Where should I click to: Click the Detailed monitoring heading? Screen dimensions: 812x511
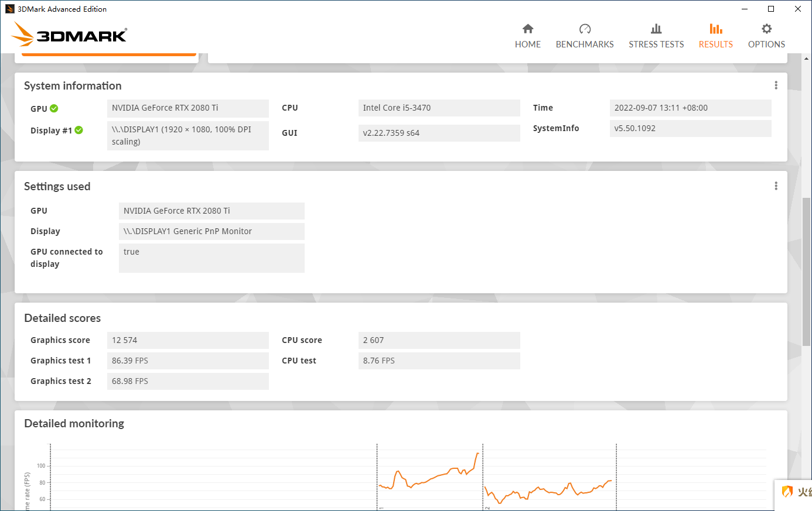point(74,423)
